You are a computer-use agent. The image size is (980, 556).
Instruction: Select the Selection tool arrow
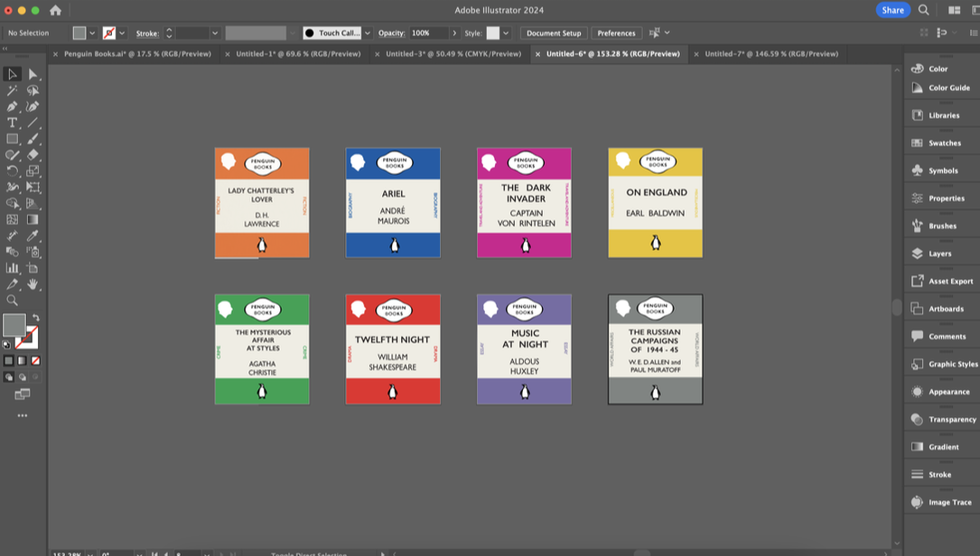pos(12,74)
